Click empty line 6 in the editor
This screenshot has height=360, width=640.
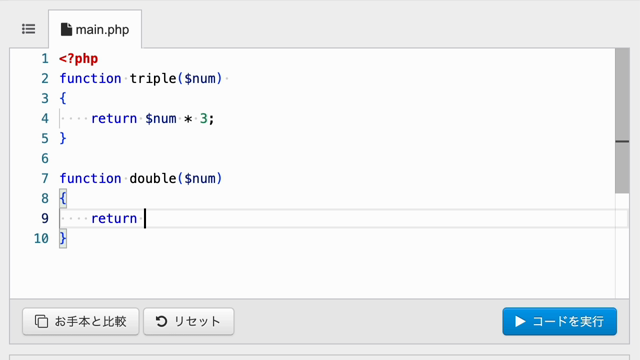pos(337,159)
